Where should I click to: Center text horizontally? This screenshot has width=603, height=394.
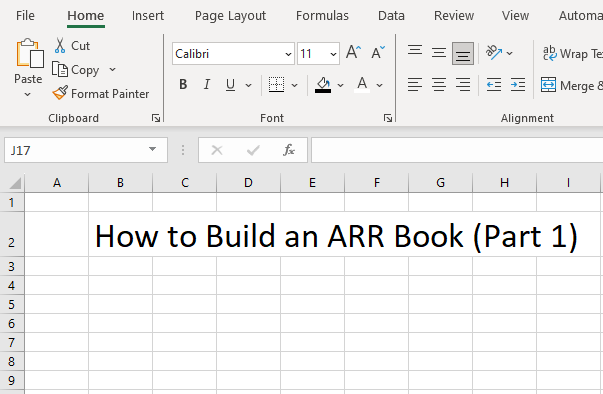coord(439,85)
